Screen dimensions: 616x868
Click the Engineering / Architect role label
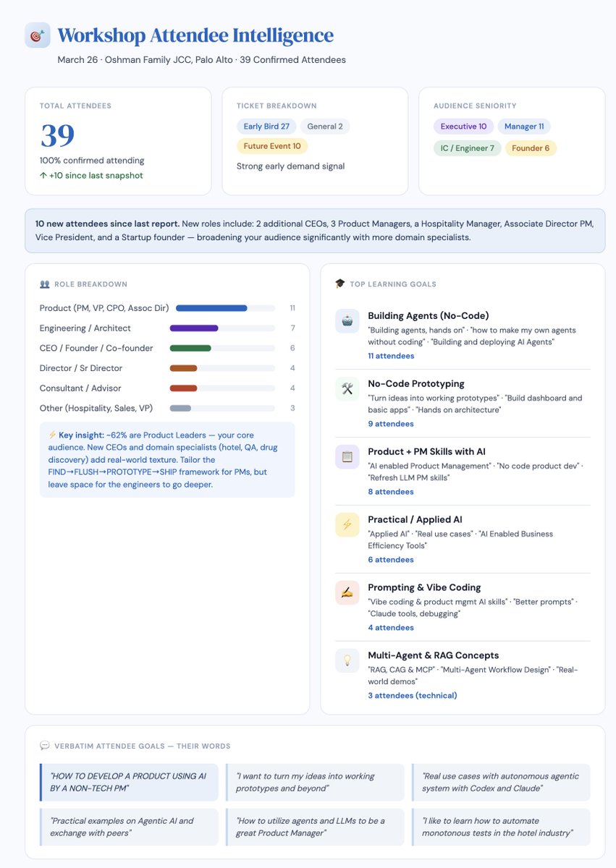point(85,328)
